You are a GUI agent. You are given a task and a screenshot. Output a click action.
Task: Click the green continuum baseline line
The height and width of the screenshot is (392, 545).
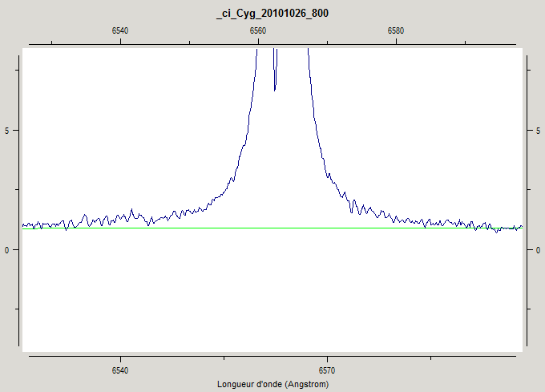point(272,228)
